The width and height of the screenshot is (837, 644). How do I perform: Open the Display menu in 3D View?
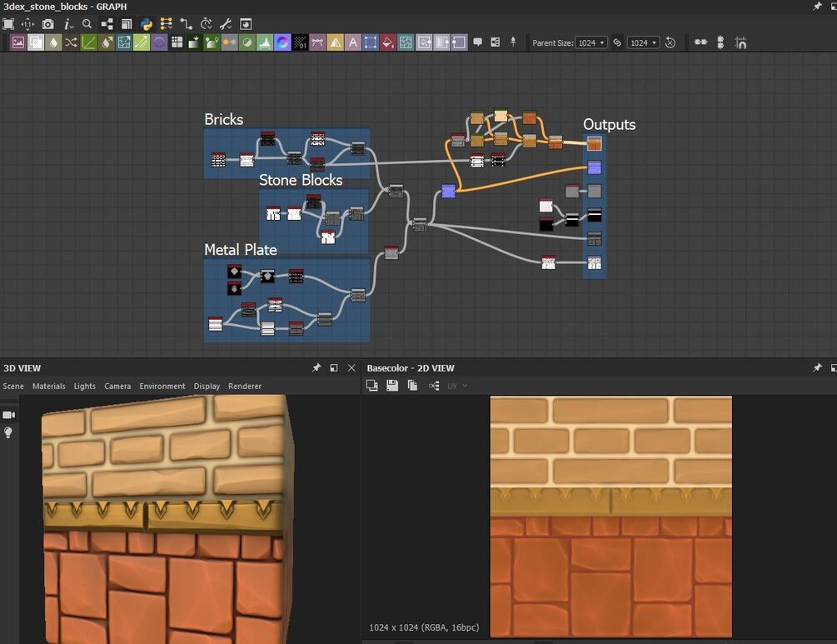coord(207,386)
